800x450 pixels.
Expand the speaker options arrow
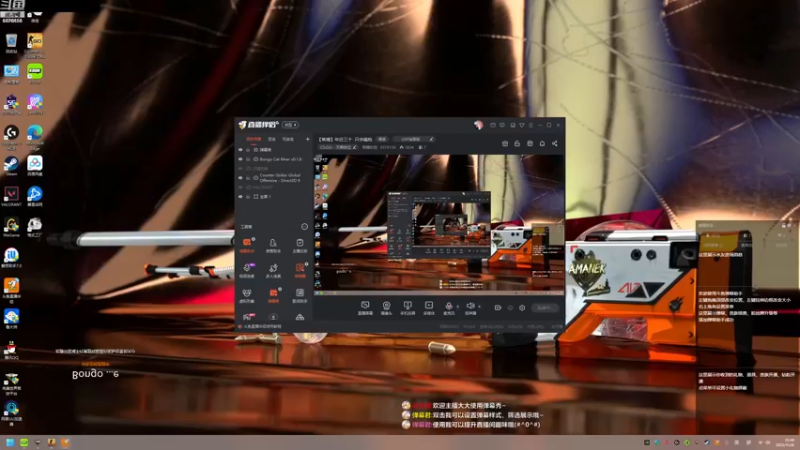click(x=479, y=306)
